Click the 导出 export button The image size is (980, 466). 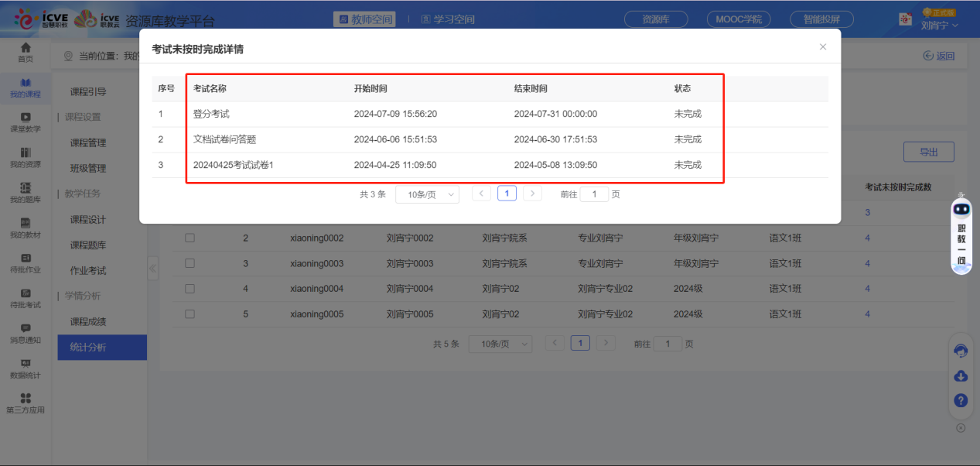tap(928, 152)
